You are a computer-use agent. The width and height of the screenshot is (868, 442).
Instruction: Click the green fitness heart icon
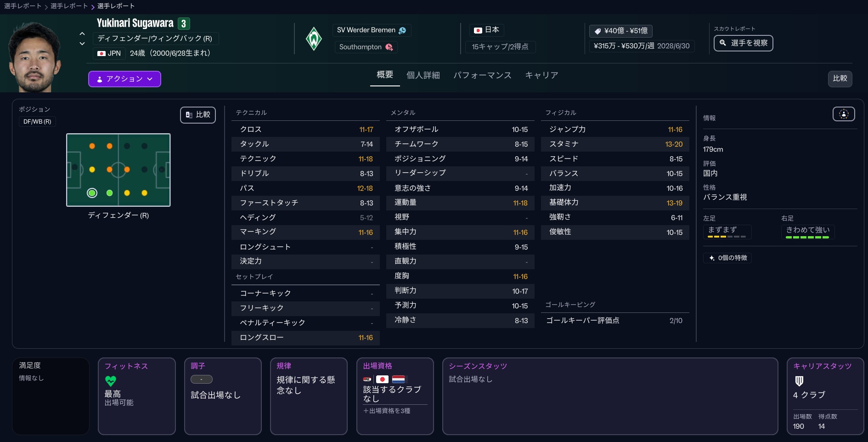click(111, 381)
